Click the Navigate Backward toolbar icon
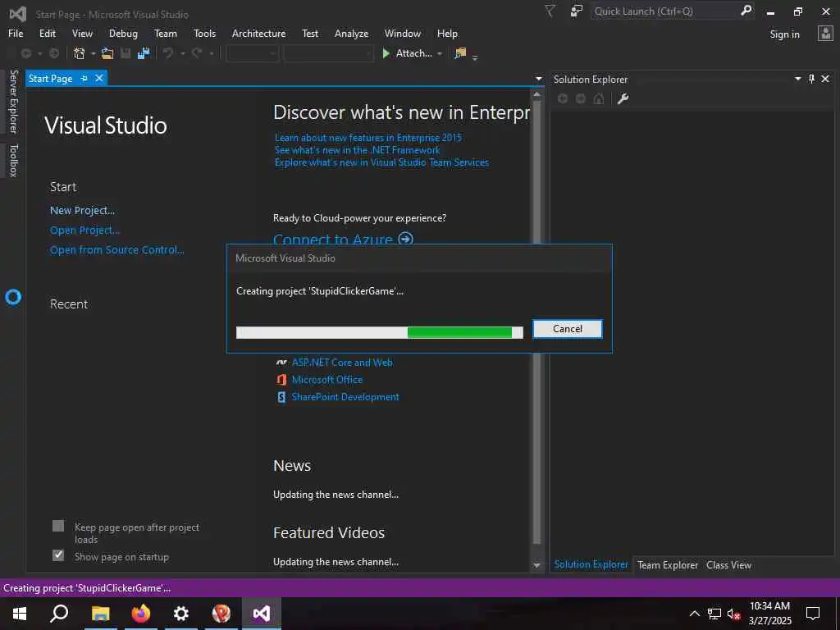The image size is (840, 630). coord(25,53)
